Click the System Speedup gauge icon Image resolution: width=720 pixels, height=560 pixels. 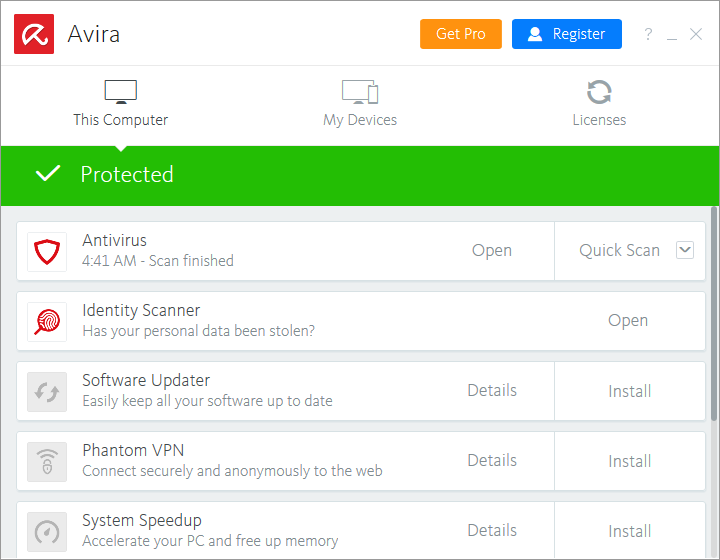click(47, 531)
